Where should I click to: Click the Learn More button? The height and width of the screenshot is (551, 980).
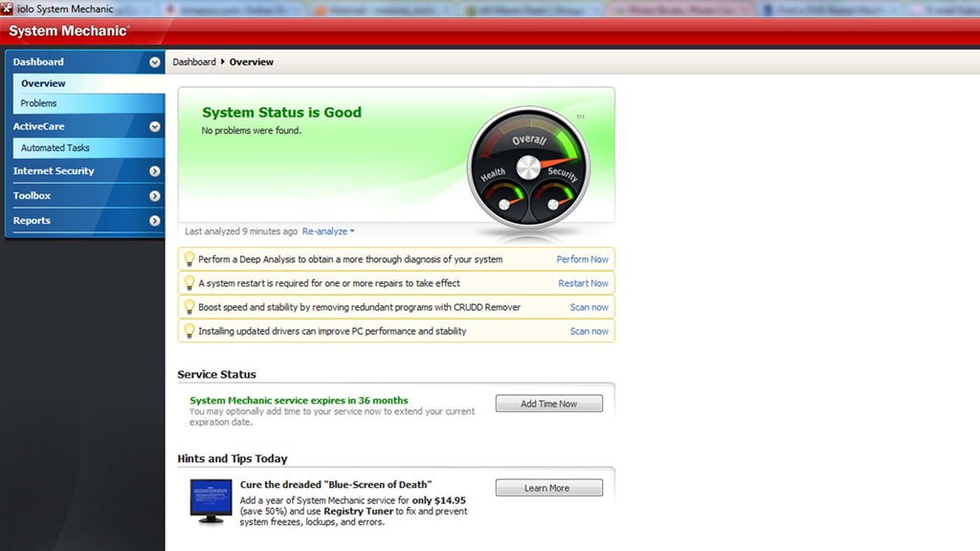(549, 488)
